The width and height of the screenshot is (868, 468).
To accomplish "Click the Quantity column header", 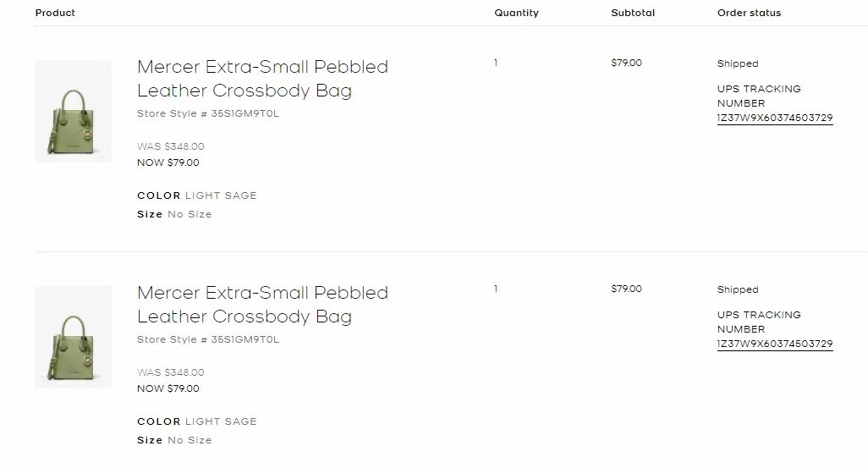I will click(x=516, y=13).
